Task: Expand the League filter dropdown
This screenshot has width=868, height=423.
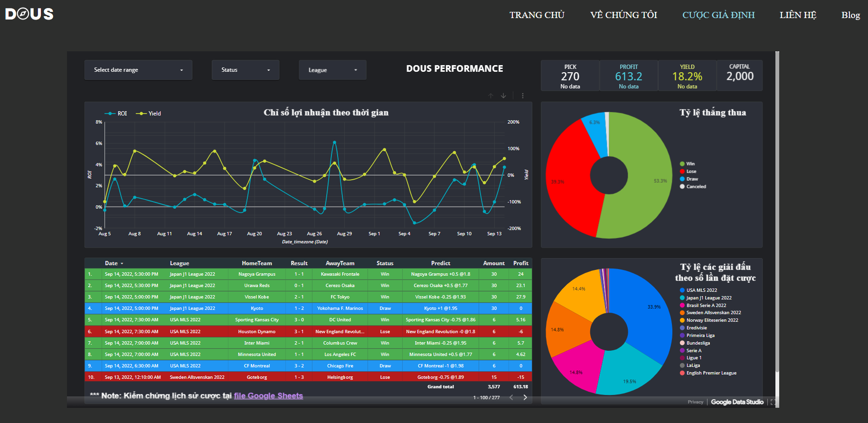Action: [x=332, y=70]
